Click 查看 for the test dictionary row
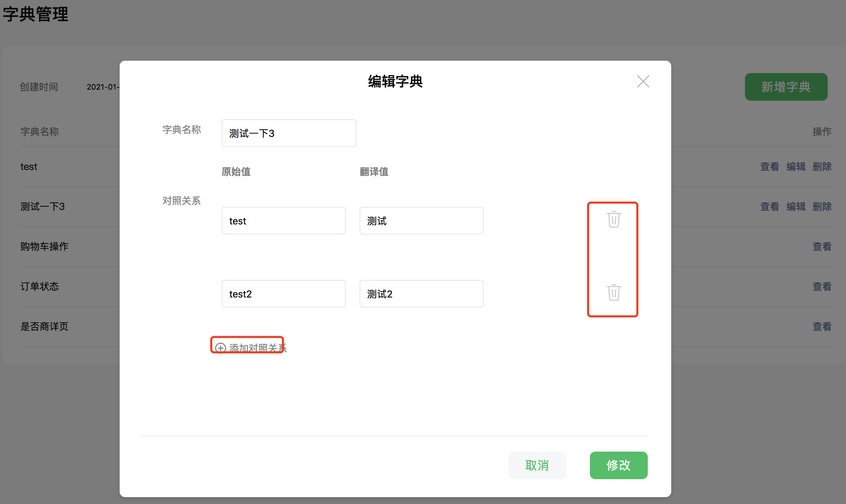The height and width of the screenshot is (504, 846). tap(770, 167)
